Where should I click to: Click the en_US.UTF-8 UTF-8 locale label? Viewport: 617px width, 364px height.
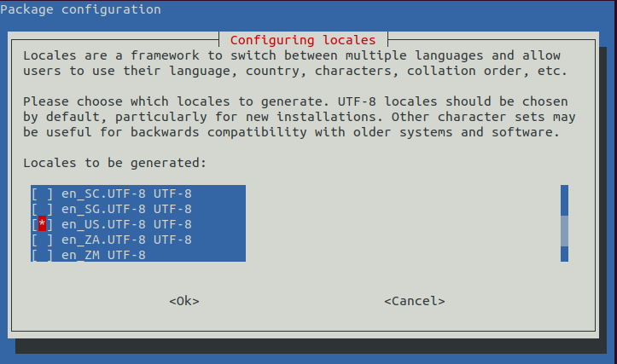pos(126,224)
